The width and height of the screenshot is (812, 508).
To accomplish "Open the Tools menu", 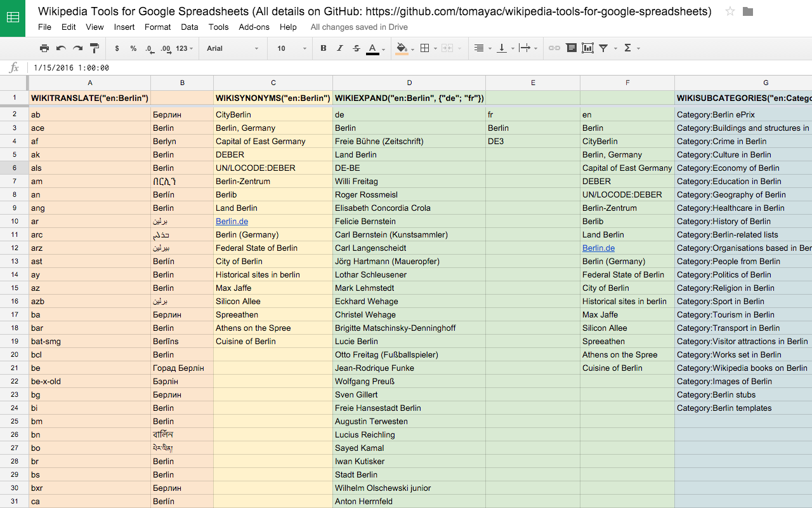I will click(218, 27).
